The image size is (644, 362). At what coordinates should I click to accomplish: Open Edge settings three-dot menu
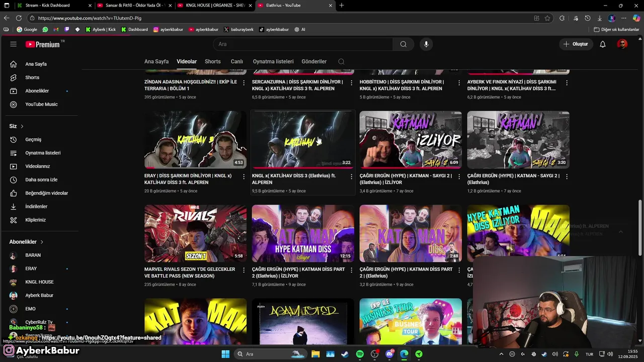(x=624, y=18)
